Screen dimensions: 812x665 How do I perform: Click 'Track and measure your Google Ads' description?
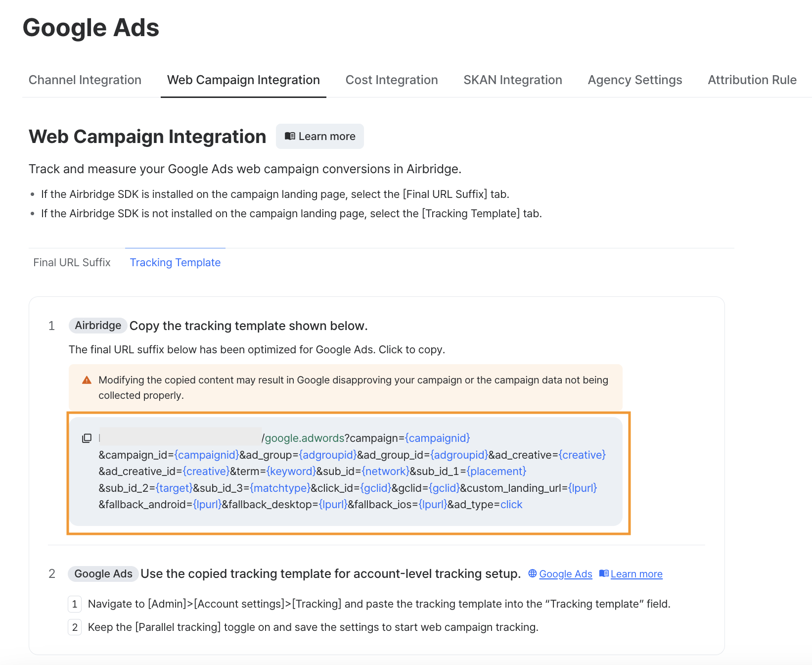click(245, 169)
